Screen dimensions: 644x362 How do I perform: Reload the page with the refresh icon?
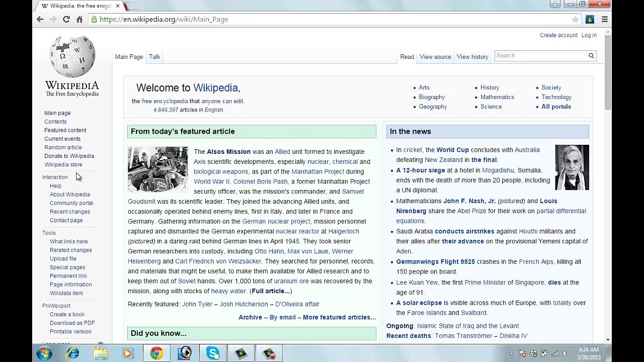click(x=66, y=19)
